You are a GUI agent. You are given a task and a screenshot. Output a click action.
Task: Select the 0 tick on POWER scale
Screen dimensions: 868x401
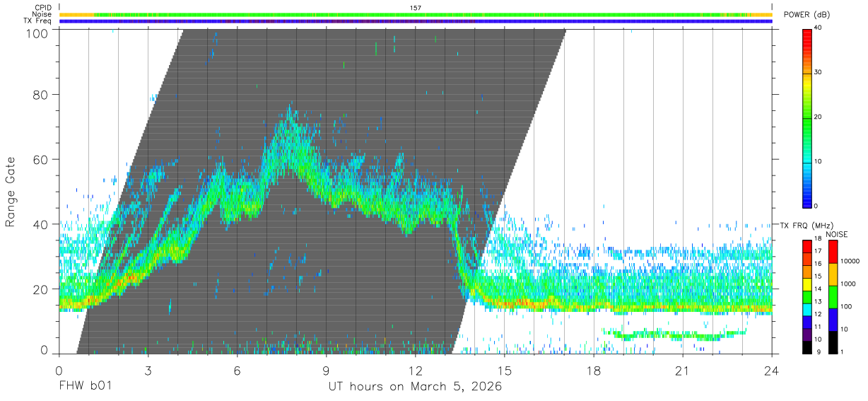[816, 206]
